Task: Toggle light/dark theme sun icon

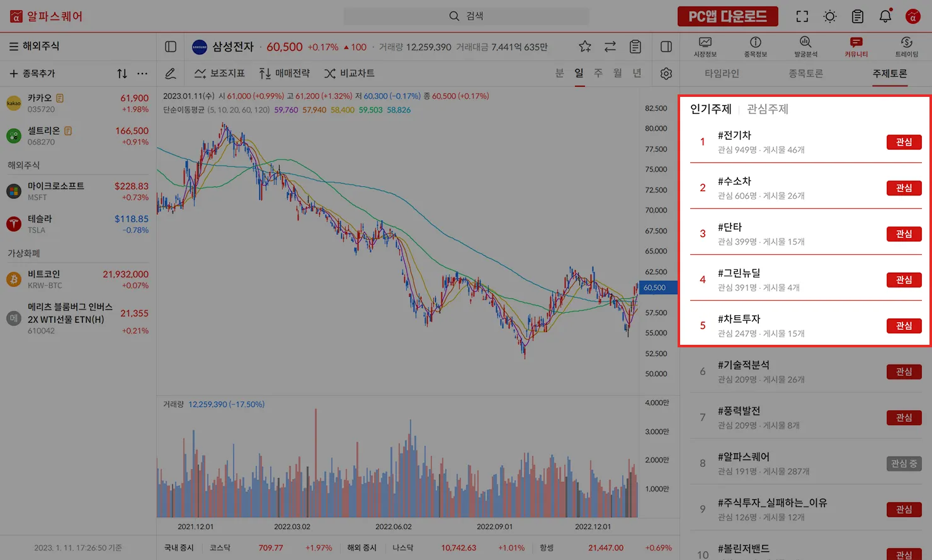Action: tap(830, 16)
